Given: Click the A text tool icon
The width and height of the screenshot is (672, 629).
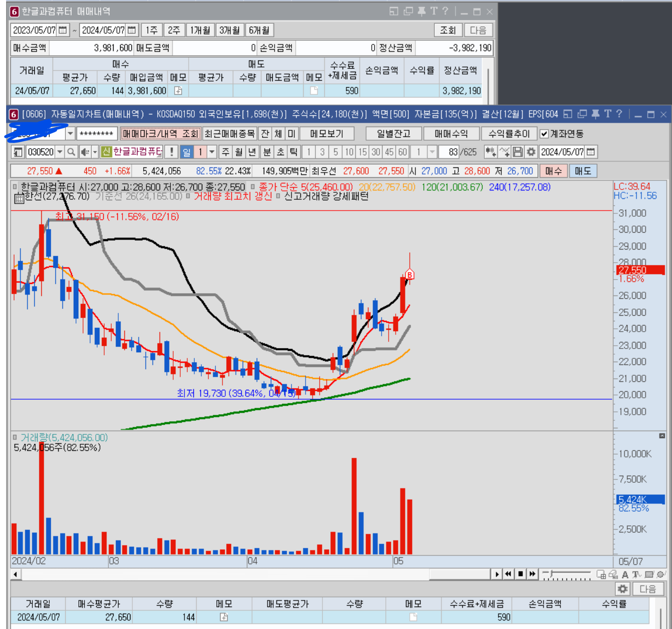Looking at the screenshot, I should (x=625, y=574).
